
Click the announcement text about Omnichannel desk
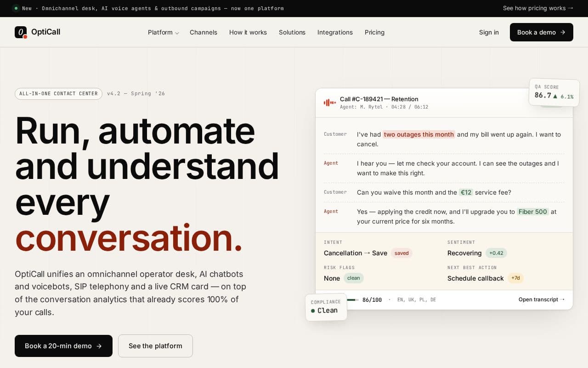153,8
